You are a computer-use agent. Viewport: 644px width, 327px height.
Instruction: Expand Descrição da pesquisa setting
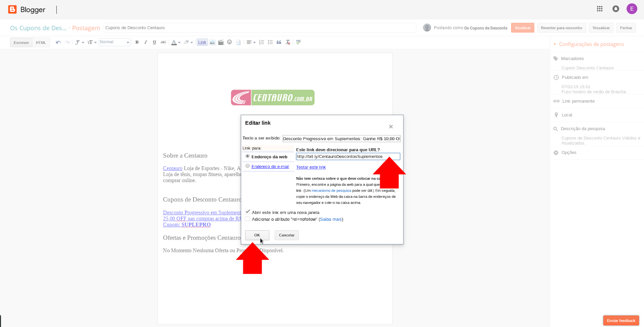pyautogui.click(x=583, y=129)
